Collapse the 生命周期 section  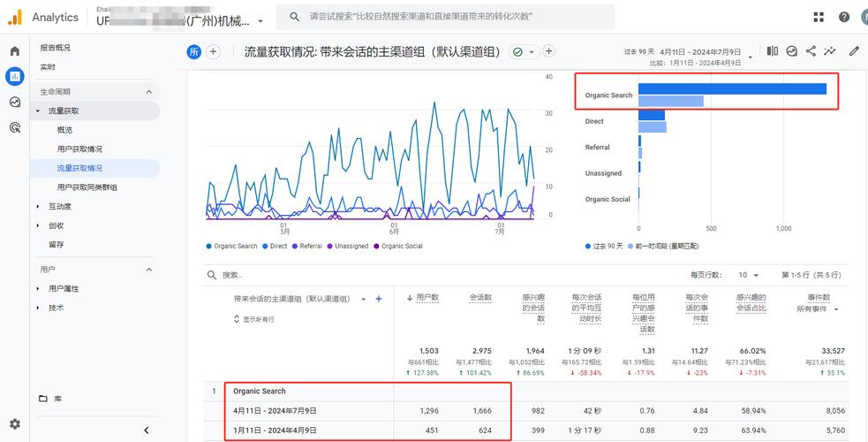tap(148, 92)
